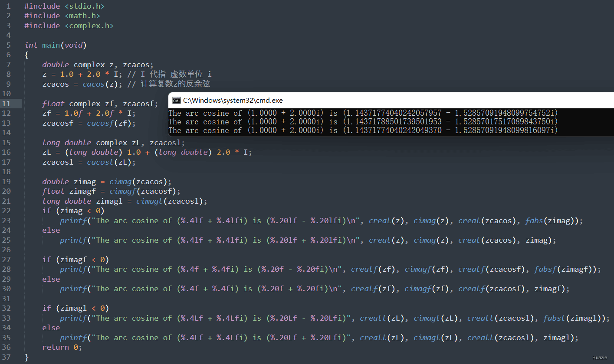The image size is (614, 364).
Task: Click the "long double complex zL, zcacosl;" declaration
Action: (x=114, y=143)
